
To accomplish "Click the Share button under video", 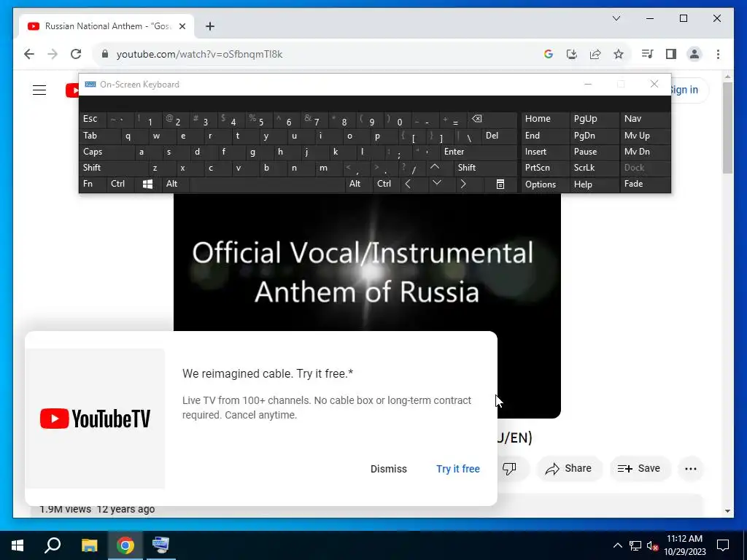I will (x=569, y=469).
